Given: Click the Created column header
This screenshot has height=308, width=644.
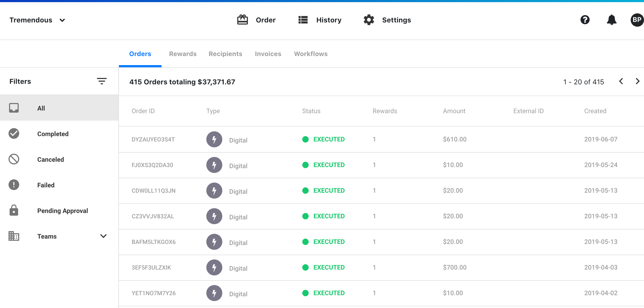Looking at the screenshot, I should 595,111.
